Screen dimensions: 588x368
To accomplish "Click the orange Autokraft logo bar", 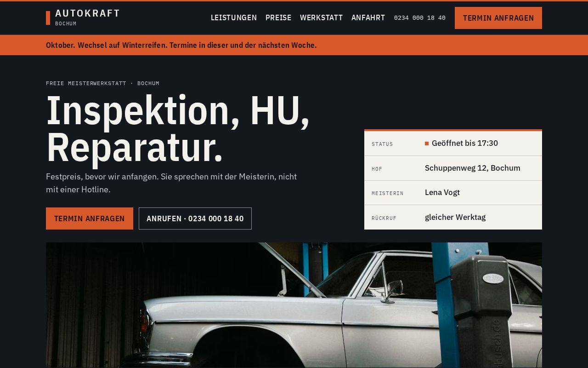I will [48, 18].
